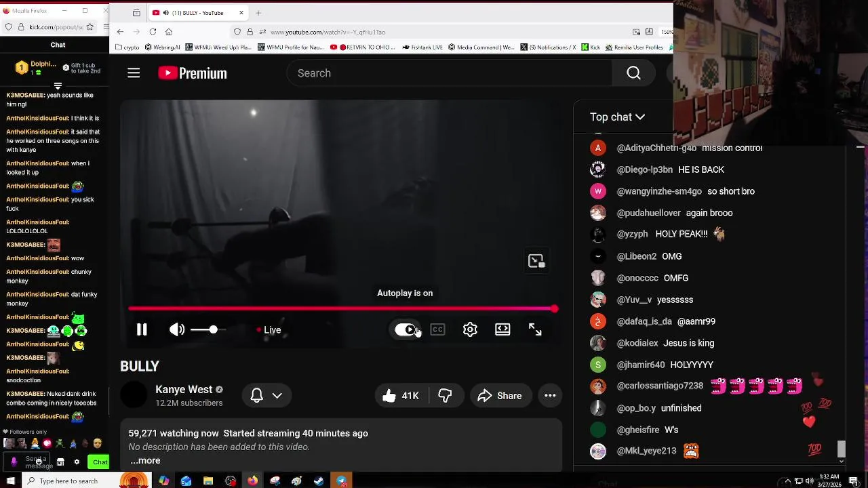Open Outlook from the taskbar

click(x=186, y=481)
